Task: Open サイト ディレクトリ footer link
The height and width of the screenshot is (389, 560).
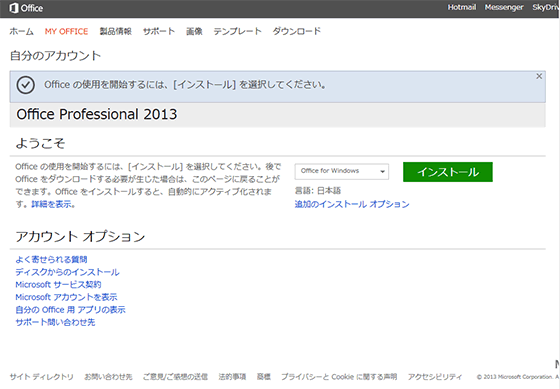Action: [41, 377]
